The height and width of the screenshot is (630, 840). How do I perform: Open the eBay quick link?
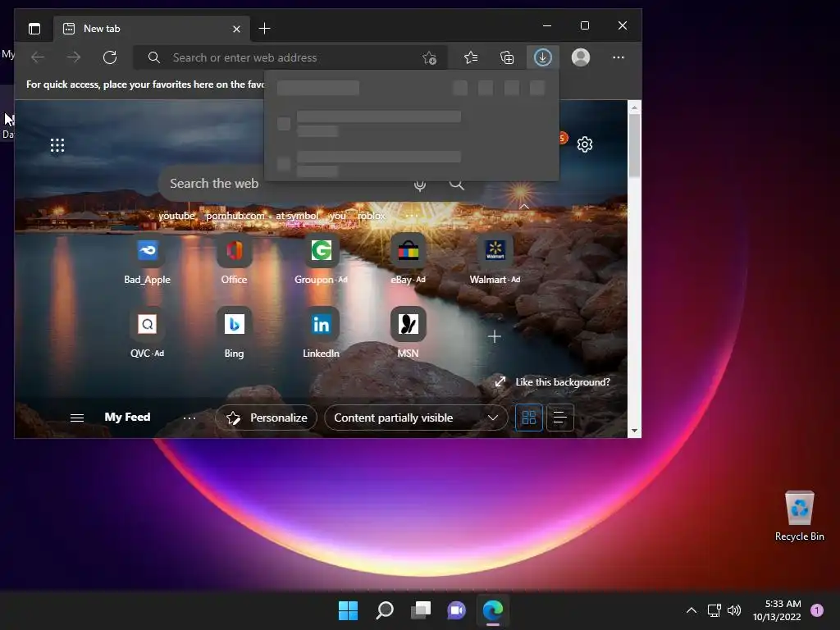(x=409, y=260)
